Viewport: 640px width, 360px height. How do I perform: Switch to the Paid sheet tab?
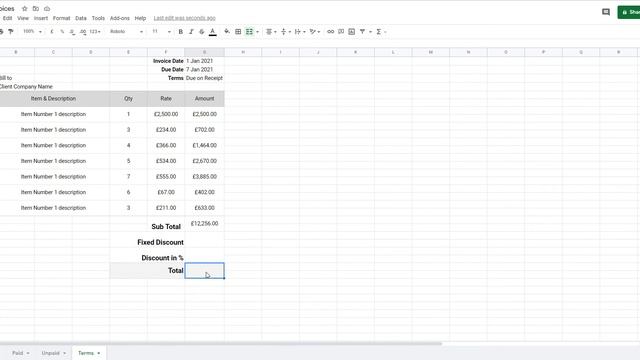pos(18,353)
